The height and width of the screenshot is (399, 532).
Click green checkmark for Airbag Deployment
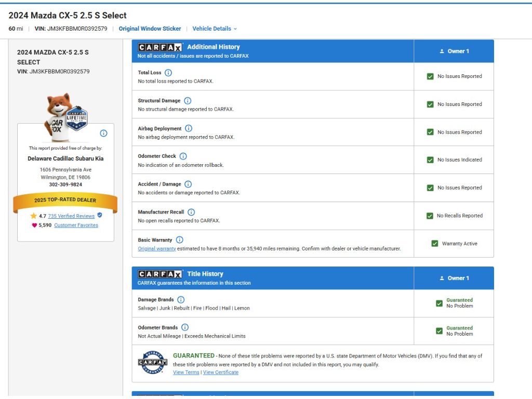(430, 132)
